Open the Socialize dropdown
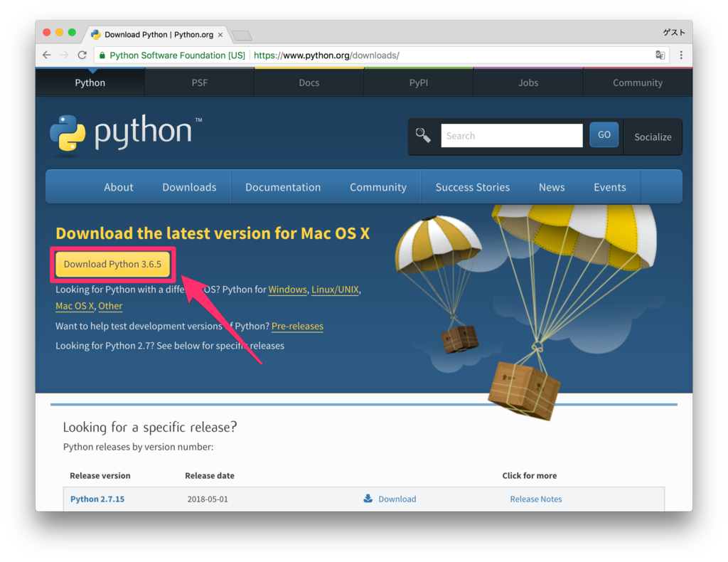 [x=653, y=137]
